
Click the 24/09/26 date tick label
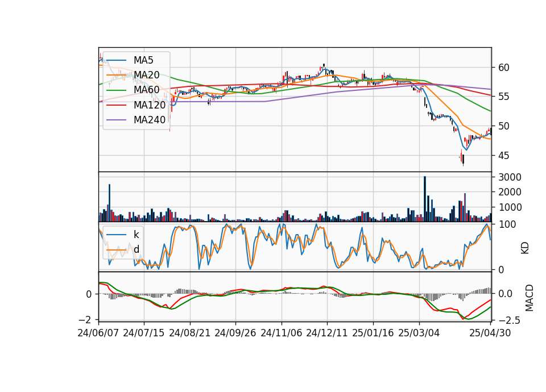pos(235,333)
